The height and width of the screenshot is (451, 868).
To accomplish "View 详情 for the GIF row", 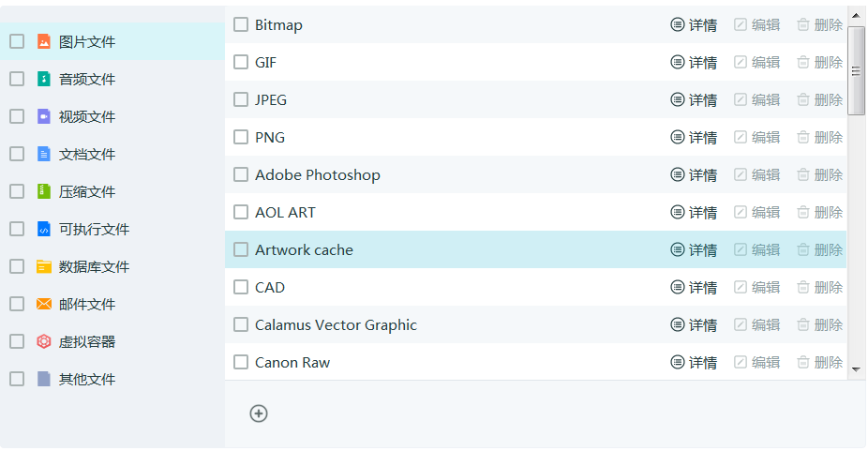I will 694,63.
